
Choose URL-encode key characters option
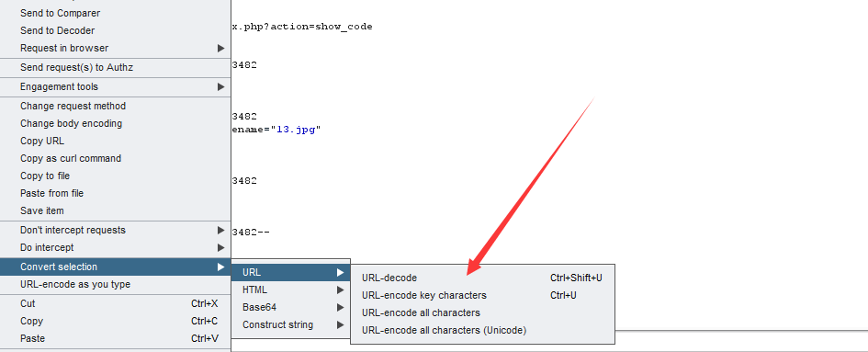click(482, 295)
